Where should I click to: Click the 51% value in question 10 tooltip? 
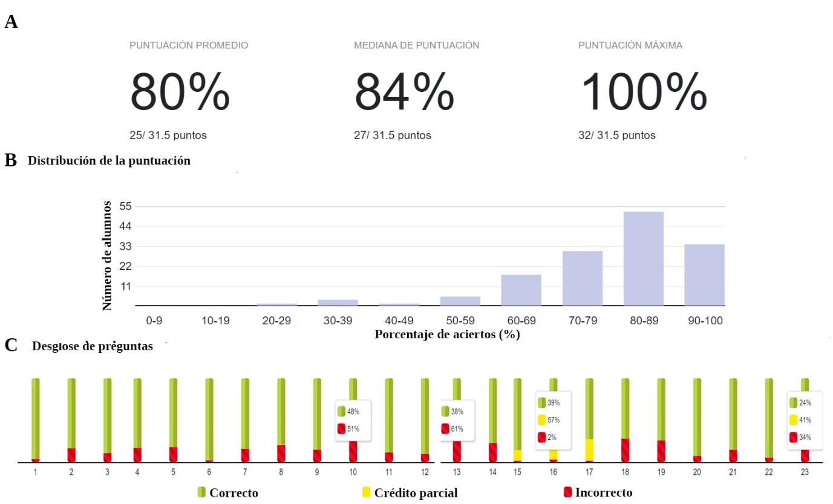tap(353, 429)
